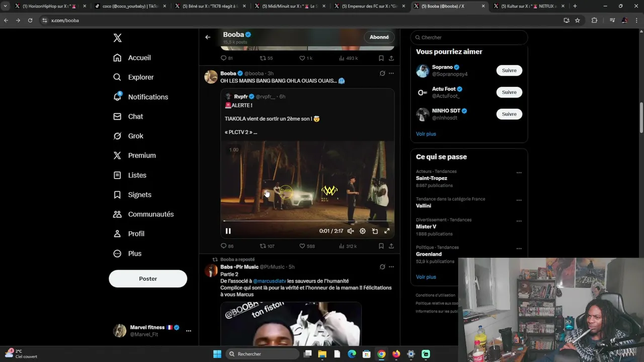Click the Poster button

coord(148,279)
